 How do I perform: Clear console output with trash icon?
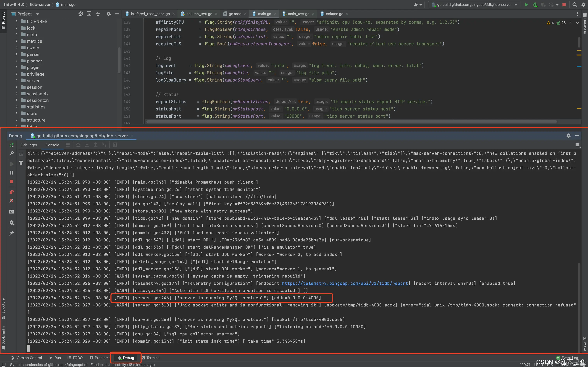(x=21, y=163)
